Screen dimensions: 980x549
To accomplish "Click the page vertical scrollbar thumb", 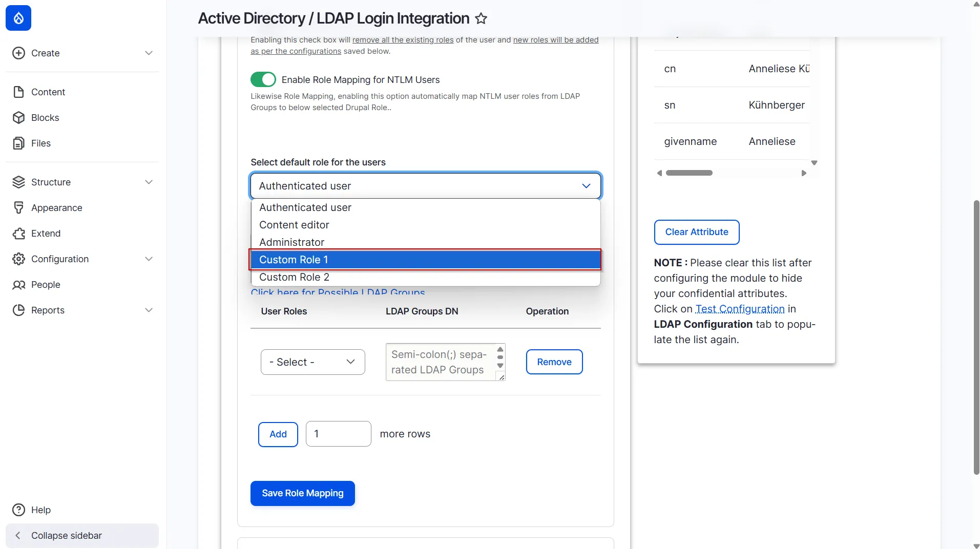I will click(976, 337).
